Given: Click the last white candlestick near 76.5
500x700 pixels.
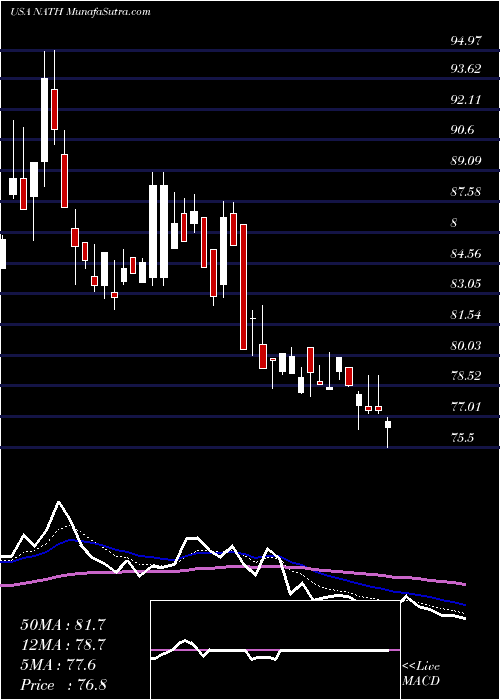Looking at the screenshot, I should click(388, 433).
